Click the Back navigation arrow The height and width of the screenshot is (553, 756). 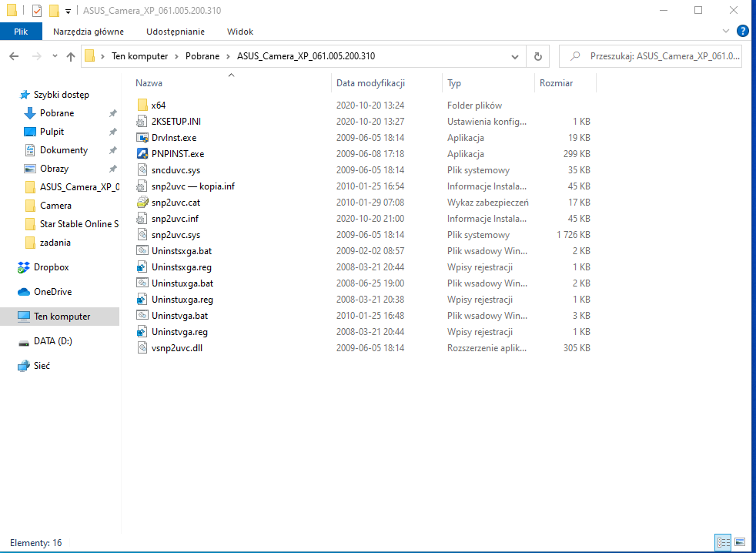click(x=14, y=56)
